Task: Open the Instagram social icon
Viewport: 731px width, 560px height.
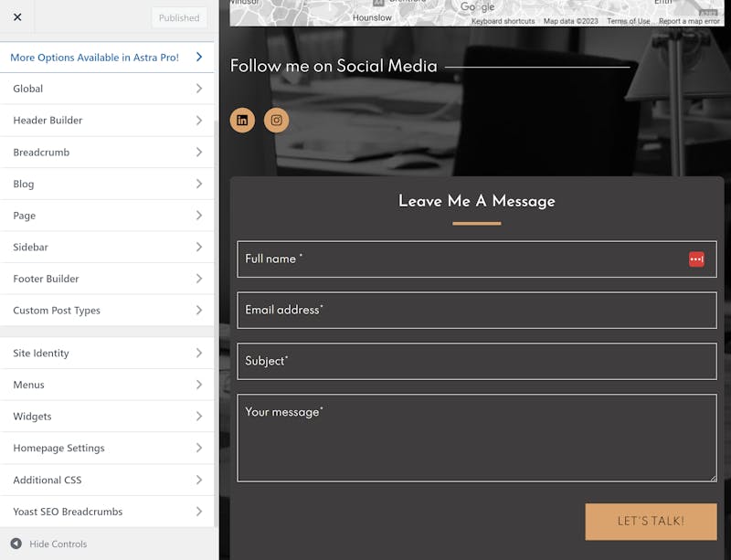Action: [277, 121]
